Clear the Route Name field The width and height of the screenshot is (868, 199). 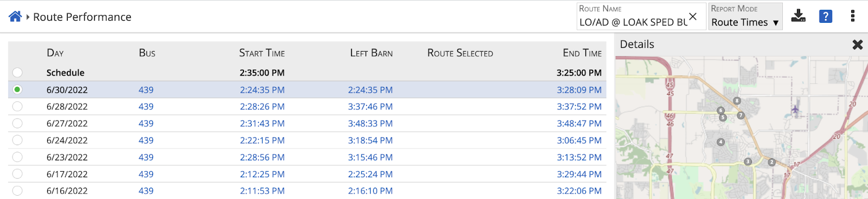[693, 16]
